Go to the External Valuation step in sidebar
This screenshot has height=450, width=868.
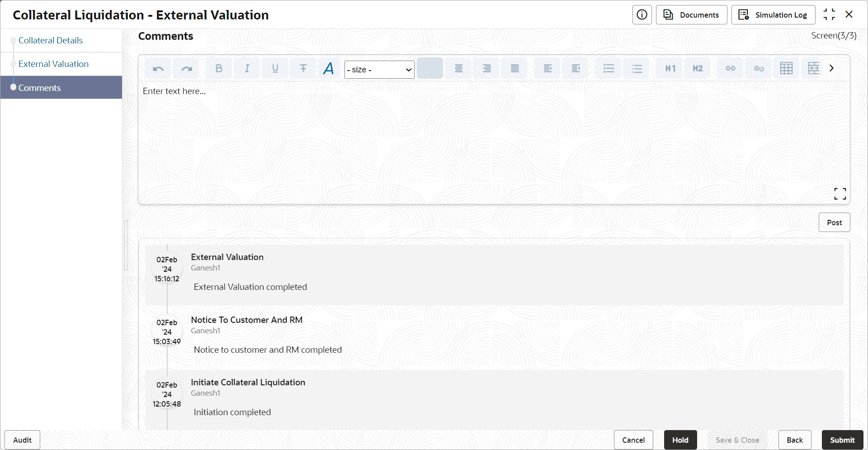tap(53, 64)
